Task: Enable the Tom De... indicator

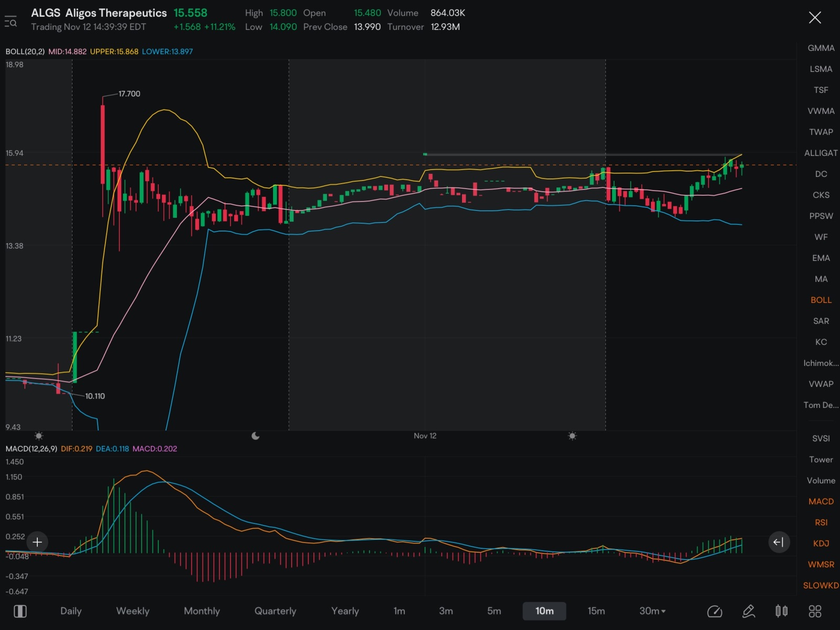Action: pos(821,405)
